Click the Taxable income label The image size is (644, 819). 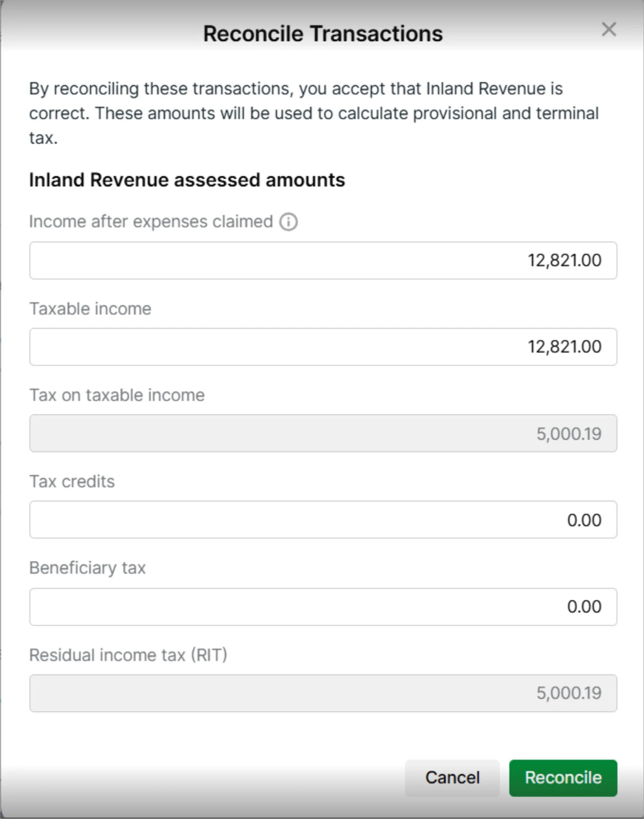pos(90,308)
